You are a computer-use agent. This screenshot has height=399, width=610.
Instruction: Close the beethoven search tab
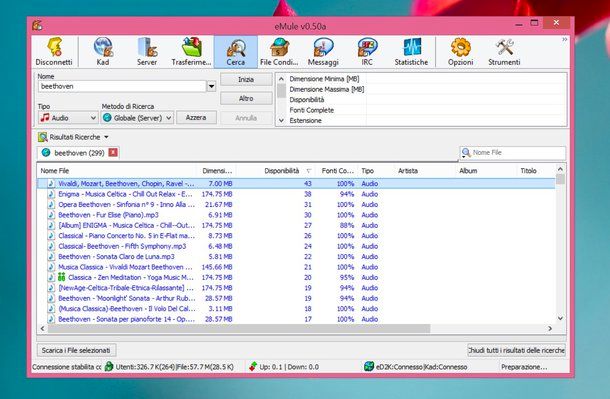(113, 152)
